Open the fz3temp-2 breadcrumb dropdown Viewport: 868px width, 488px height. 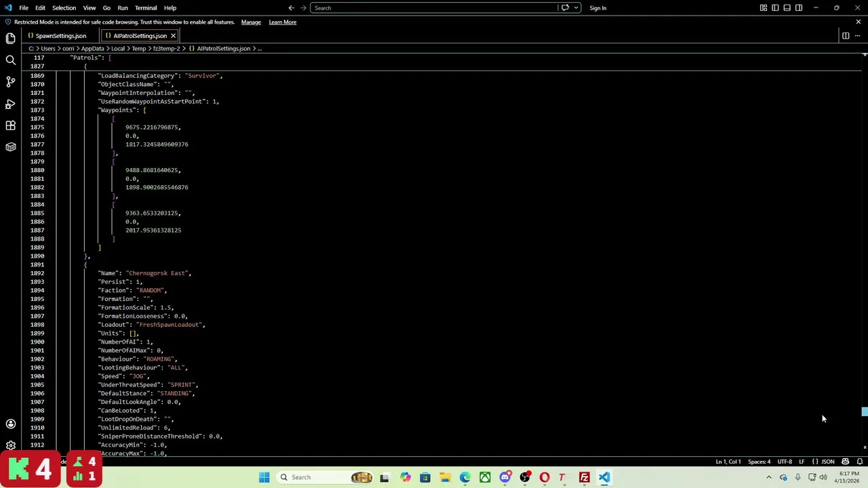coord(166,49)
